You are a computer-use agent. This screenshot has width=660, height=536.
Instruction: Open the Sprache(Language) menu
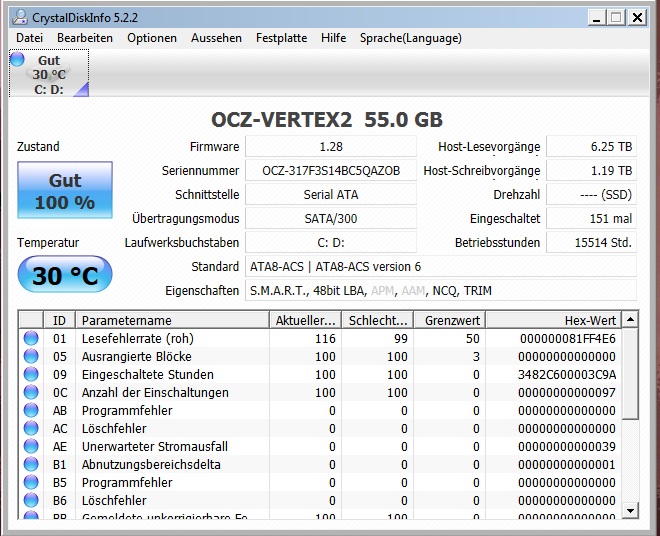coord(411,38)
